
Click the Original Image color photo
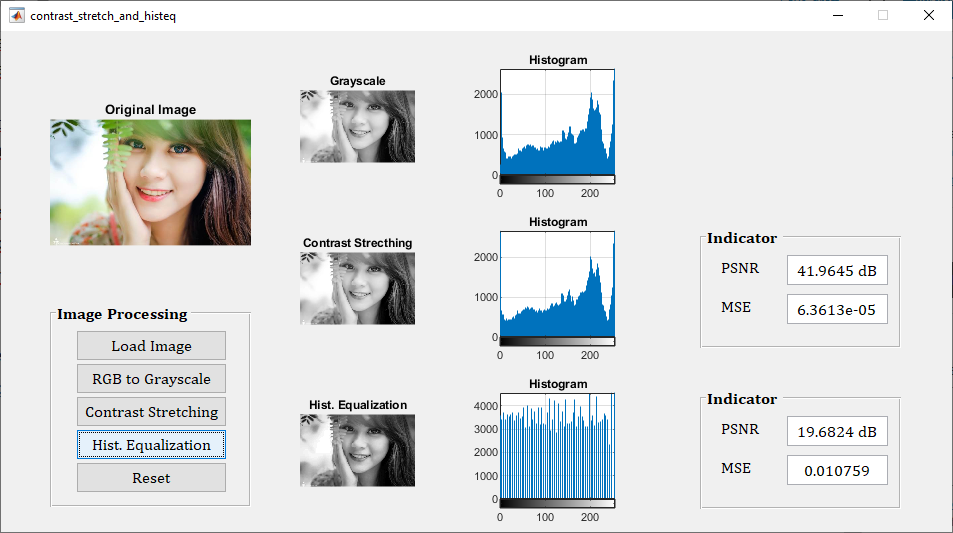pos(150,182)
